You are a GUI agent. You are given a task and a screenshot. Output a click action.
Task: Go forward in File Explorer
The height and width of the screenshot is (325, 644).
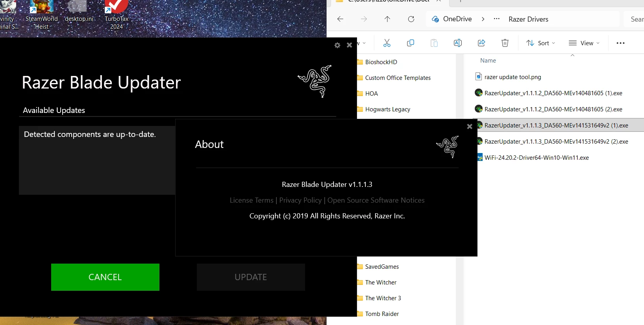tap(364, 19)
